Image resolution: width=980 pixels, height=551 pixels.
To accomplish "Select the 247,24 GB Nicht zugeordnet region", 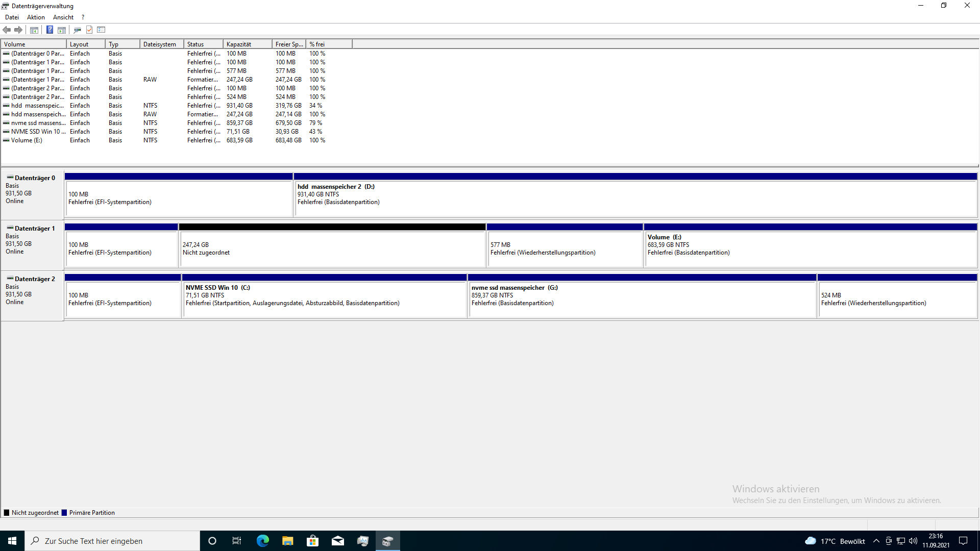I will (332, 249).
